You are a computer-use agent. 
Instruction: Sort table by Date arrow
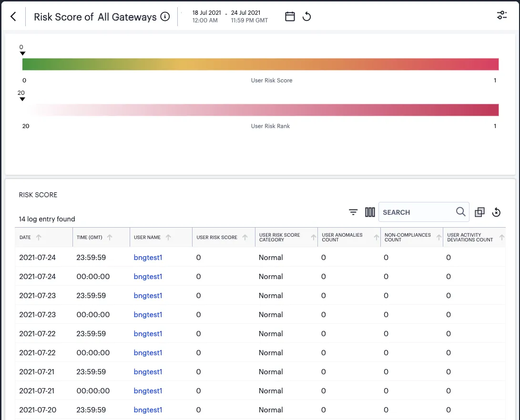39,237
